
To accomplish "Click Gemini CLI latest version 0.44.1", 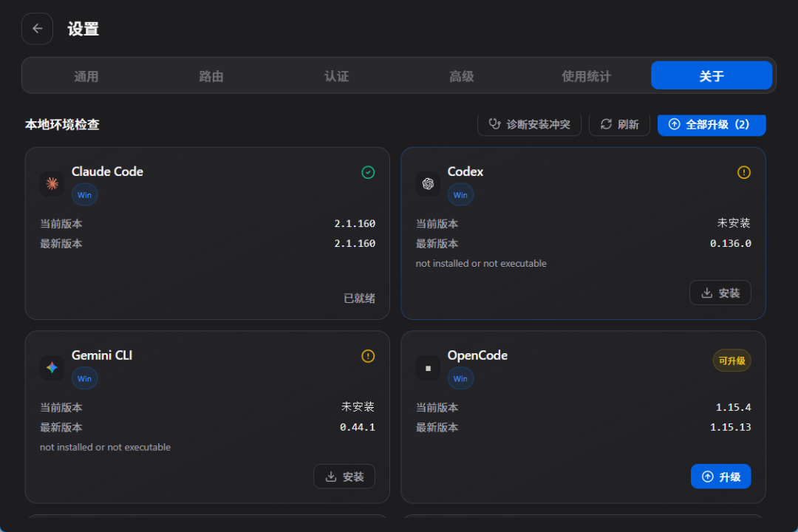I will click(358, 427).
